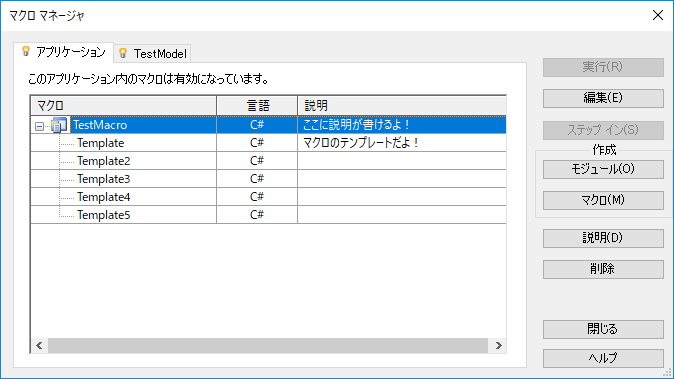Click the TestMacro module icon
The image size is (674, 379).
point(59,125)
